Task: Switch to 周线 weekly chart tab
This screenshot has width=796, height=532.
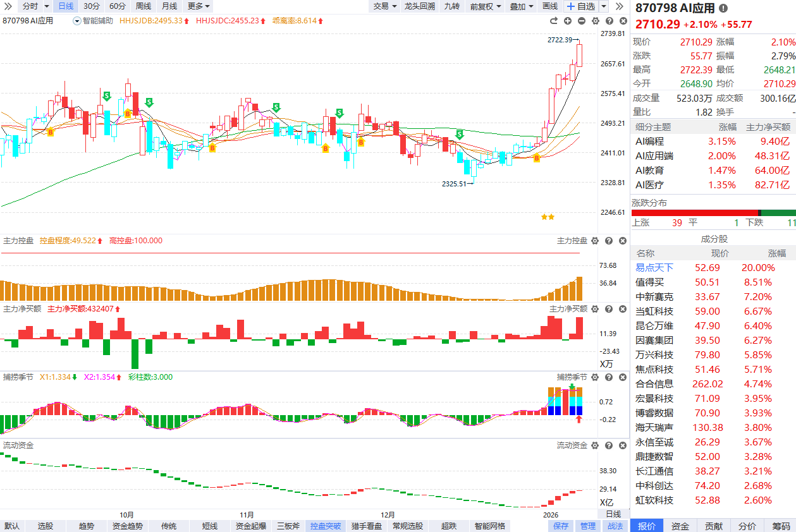Action: coord(144,6)
